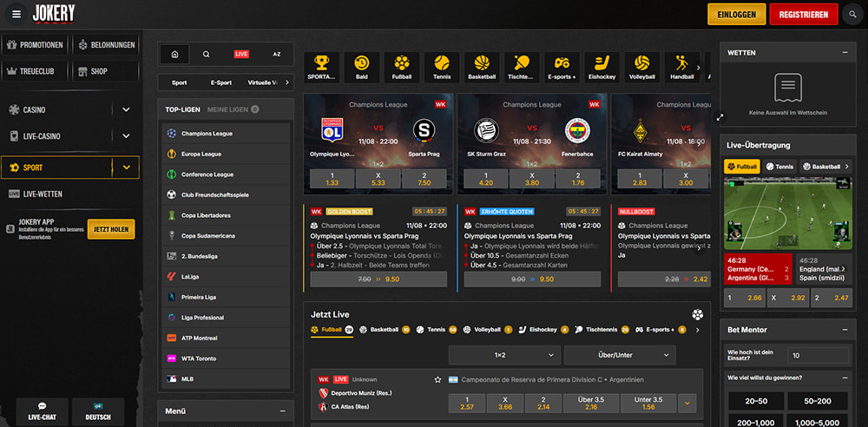Open the Über/Unter market dropdown
Image resolution: width=868 pixels, height=427 pixels.
pos(620,355)
